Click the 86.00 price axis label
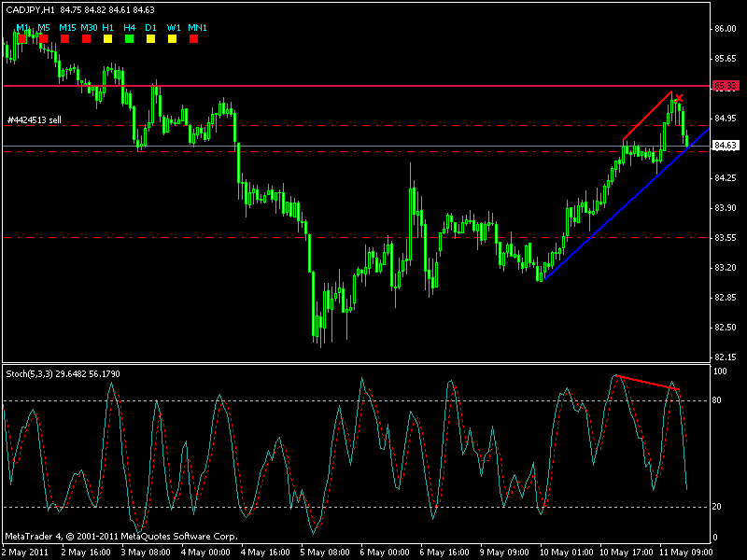This screenshot has width=747, height=560. (x=726, y=29)
